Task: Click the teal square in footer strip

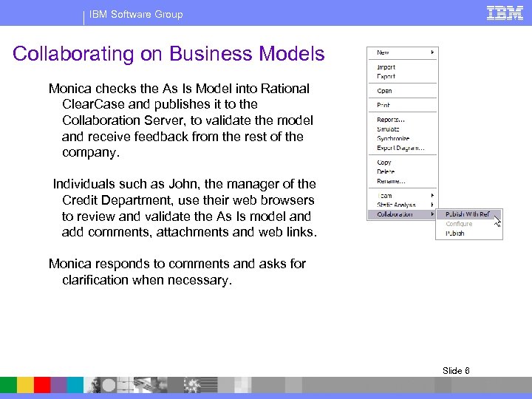Action: [x=75, y=385]
